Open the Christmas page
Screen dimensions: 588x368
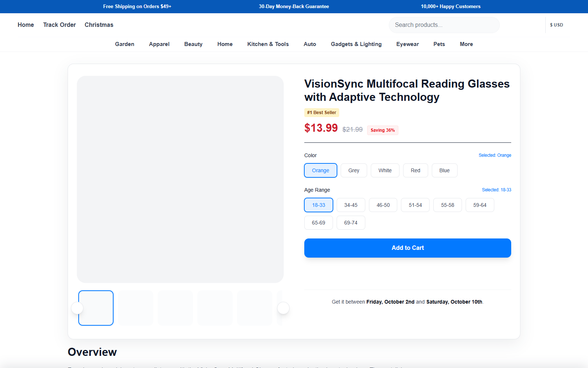click(99, 25)
